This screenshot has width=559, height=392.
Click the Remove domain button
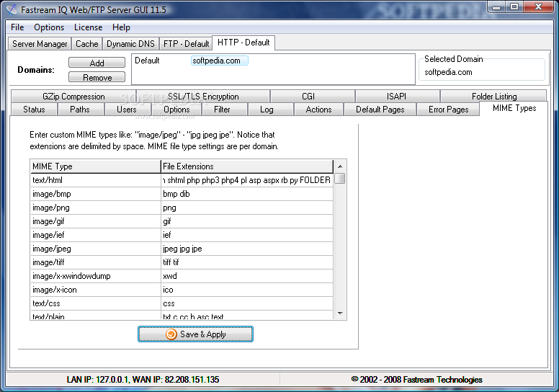point(97,77)
